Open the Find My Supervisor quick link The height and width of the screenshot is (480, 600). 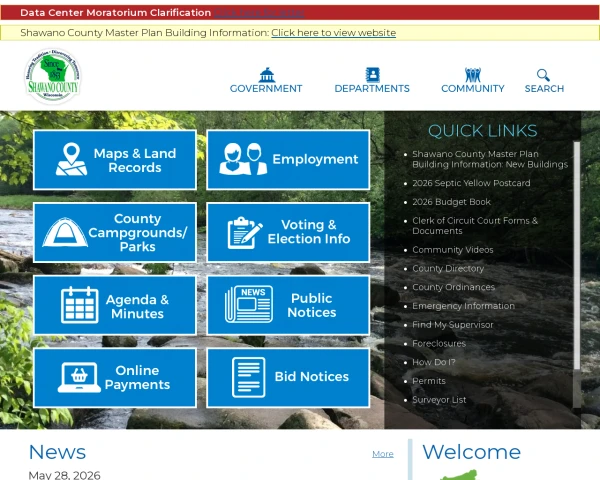pyautogui.click(x=453, y=325)
